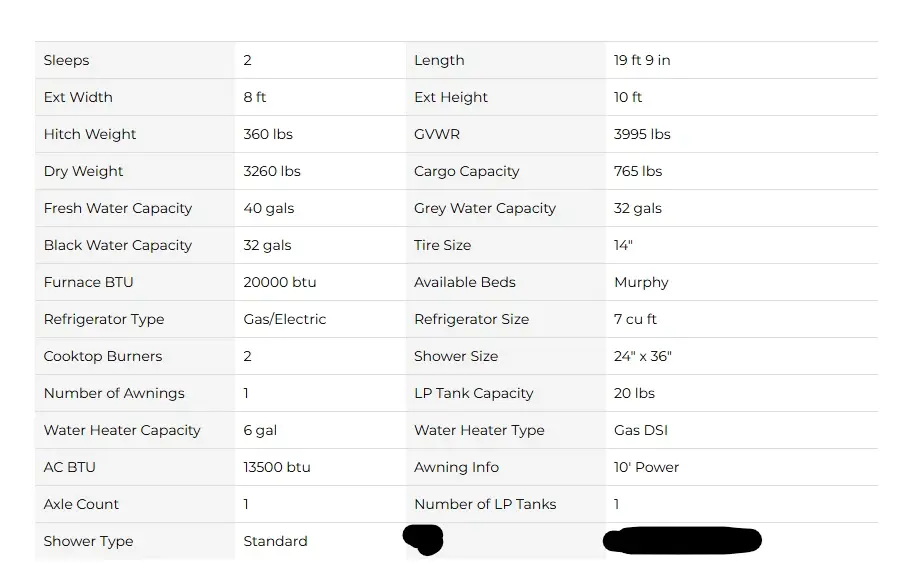The height and width of the screenshot is (587, 897).
Task: Click the AC BTU 13500 btu value
Action: (277, 467)
